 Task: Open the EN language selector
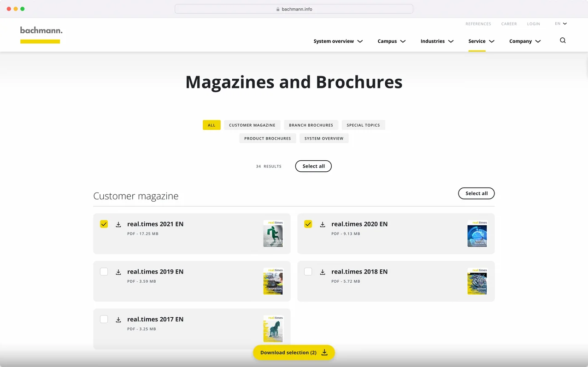tap(561, 24)
